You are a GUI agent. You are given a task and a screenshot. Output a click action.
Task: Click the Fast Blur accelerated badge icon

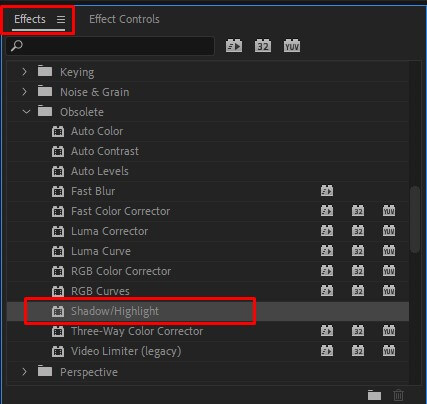pyautogui.click(x=327, y=191)
